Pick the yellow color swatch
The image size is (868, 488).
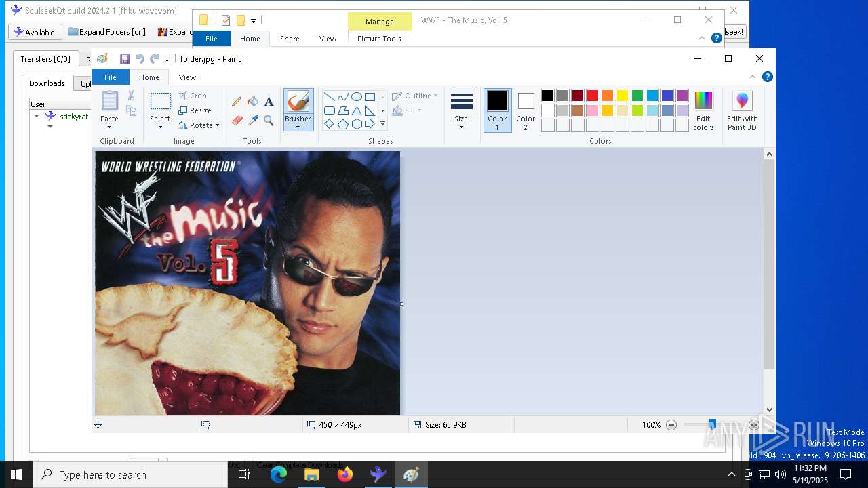pyautogui.click(x=623, y=96)
